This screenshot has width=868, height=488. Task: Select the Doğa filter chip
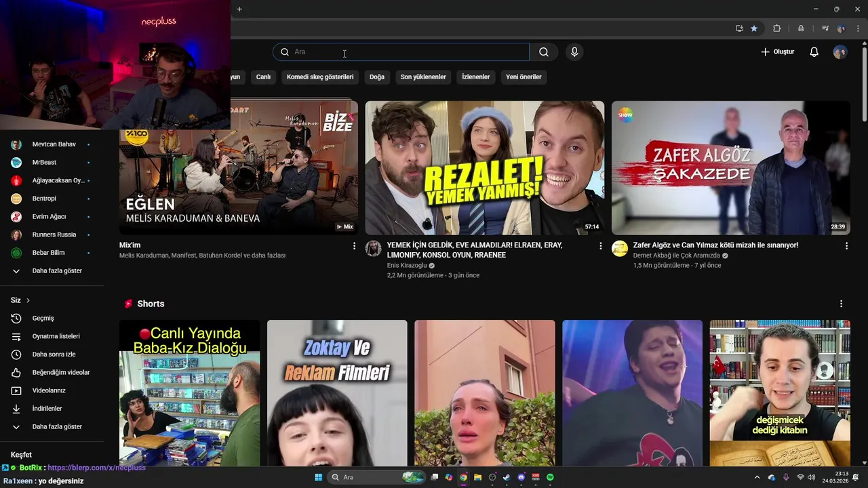(377, 77)
